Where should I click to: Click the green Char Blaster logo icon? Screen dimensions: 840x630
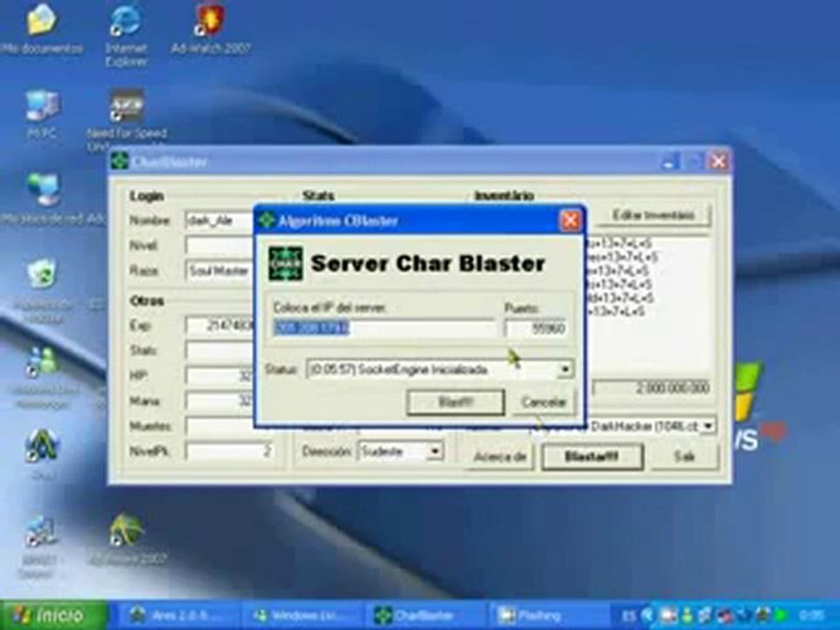pyautogui.click(x=285, y=263)
